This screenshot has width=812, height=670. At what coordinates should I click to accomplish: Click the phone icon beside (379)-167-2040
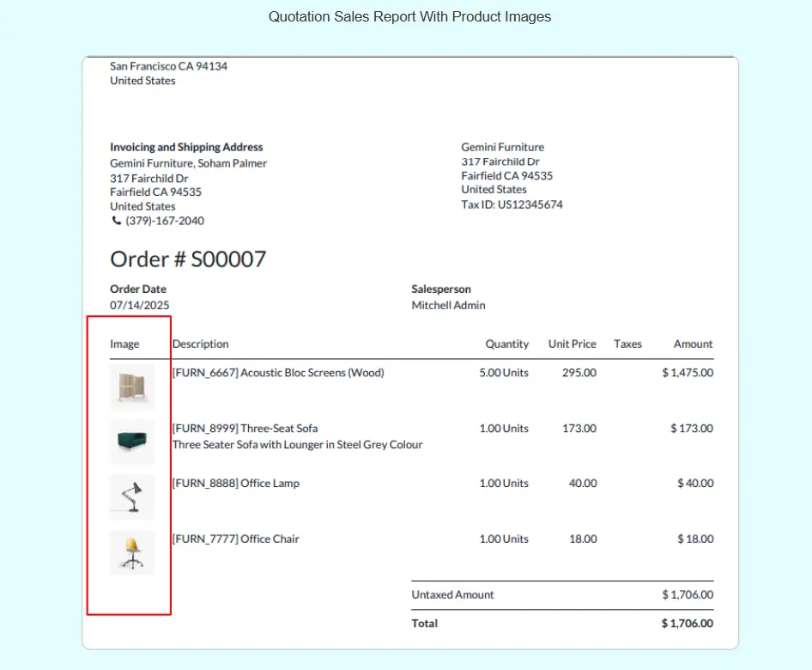pyautogui.click(x=117, y=221)
